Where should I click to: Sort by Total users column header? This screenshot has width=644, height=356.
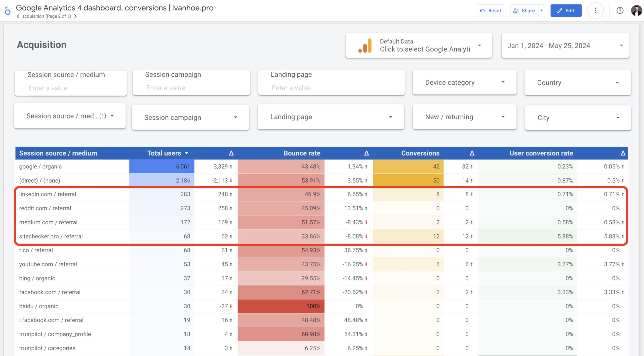coord(164,153)
